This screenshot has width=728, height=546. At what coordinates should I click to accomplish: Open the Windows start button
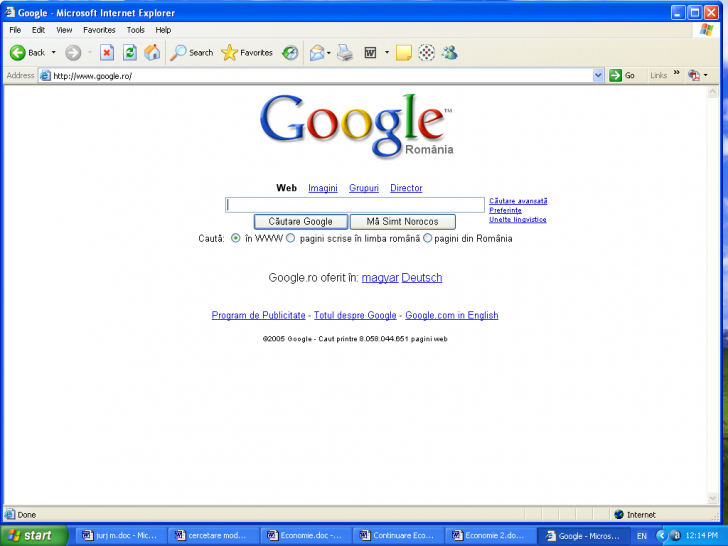[x=33, y=536]
